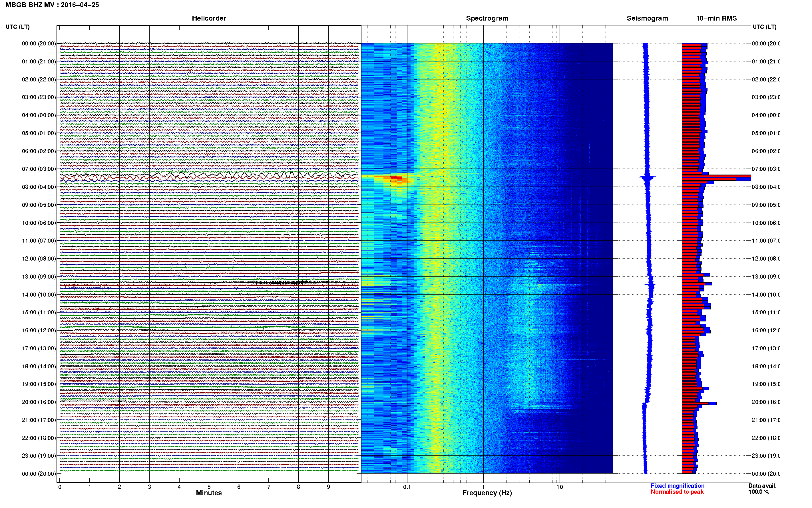Click the Normalised to peak legend text
The height and width of the screenshot is (508, 812).
click(x=677, y=491)
